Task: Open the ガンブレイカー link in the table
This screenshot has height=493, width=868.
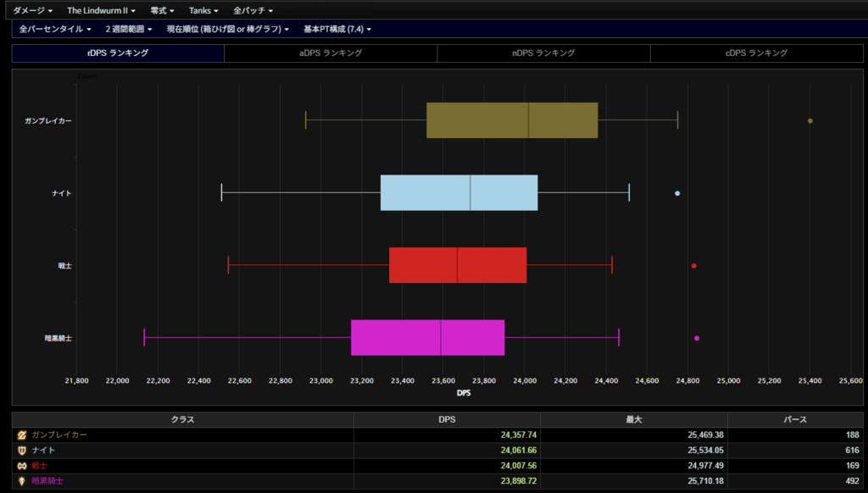Action: pyautogui.click(x=59, y=435)
